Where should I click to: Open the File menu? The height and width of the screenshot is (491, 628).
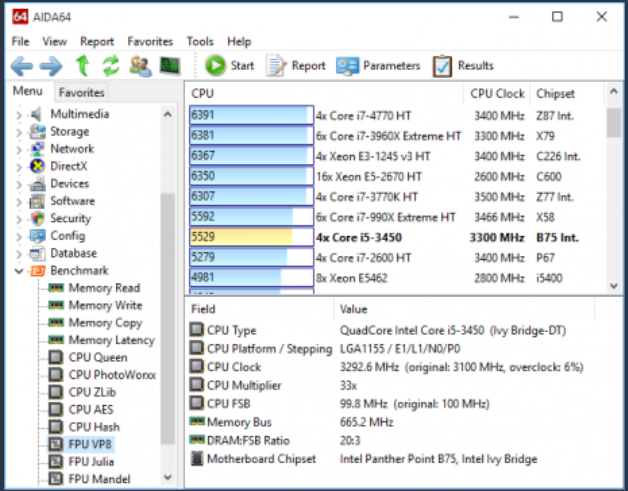tap(20, 41)
